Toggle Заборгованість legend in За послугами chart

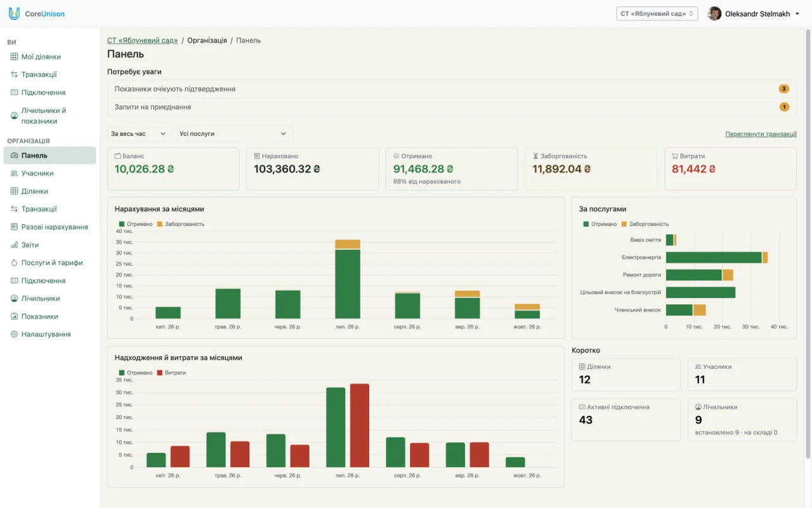645,224
